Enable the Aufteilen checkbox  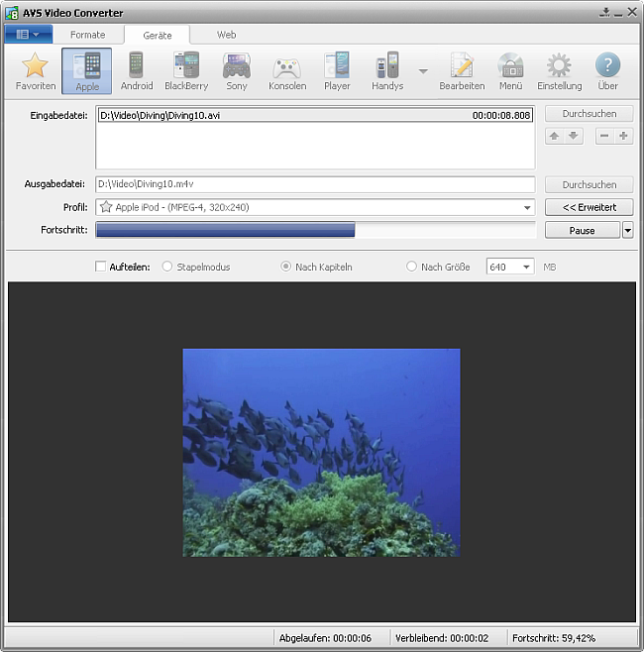coord(100,267)
